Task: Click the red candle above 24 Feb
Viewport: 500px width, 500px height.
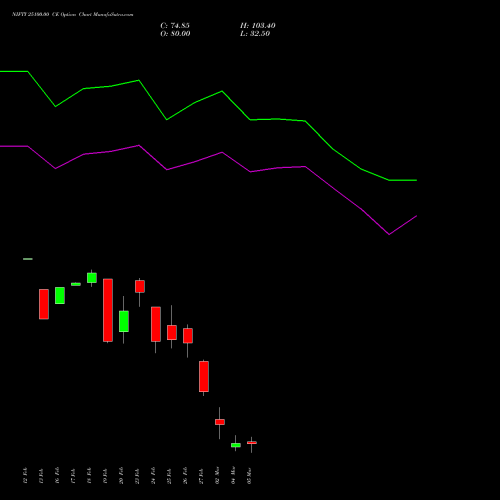Action: coord(156,324)
